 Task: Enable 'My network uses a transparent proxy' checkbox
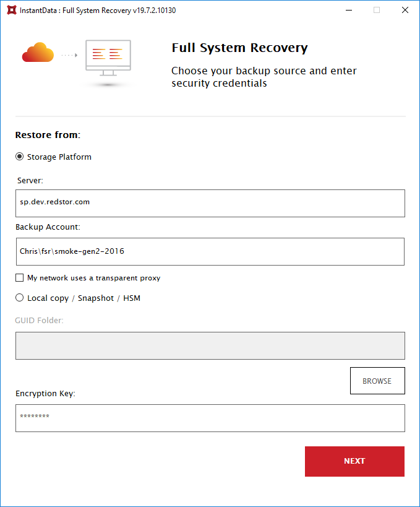[x=19, y=278]
